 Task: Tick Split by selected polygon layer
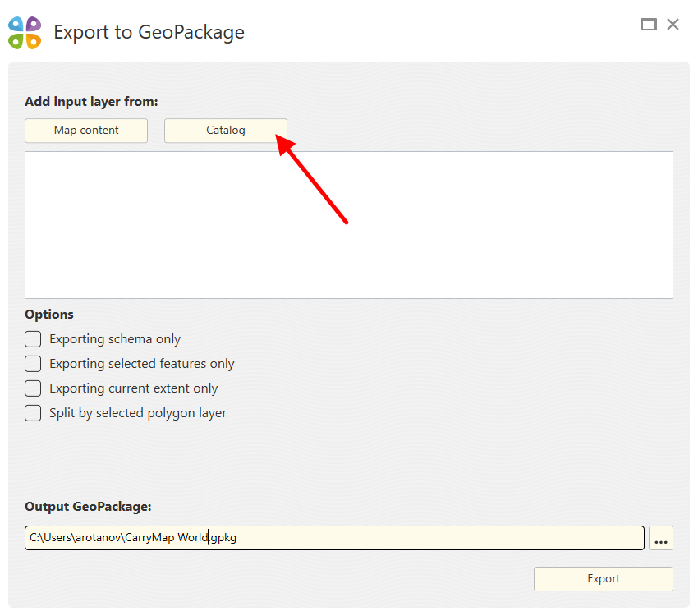[33, 413]
